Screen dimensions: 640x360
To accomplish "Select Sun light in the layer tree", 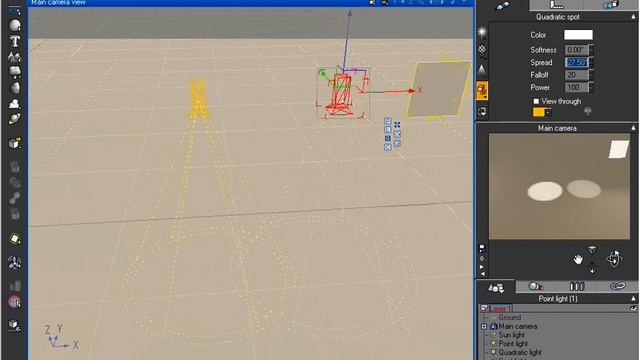I will (x=511, y=335).
